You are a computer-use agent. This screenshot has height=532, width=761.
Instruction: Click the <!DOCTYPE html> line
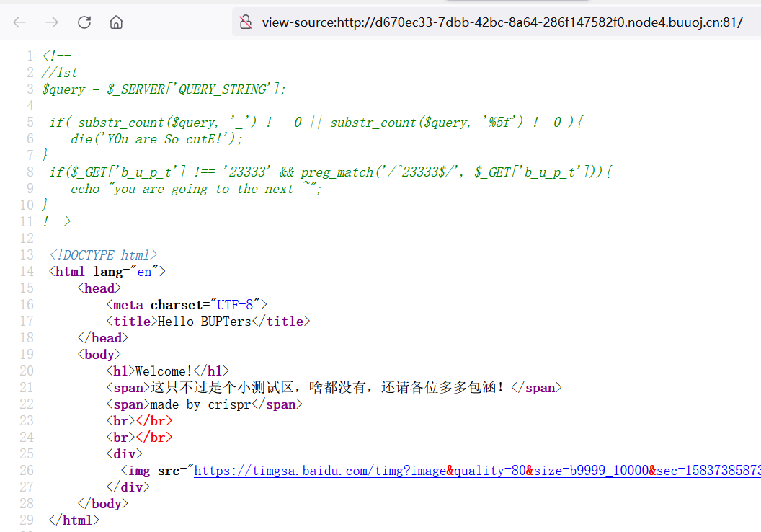pos(103,255)
